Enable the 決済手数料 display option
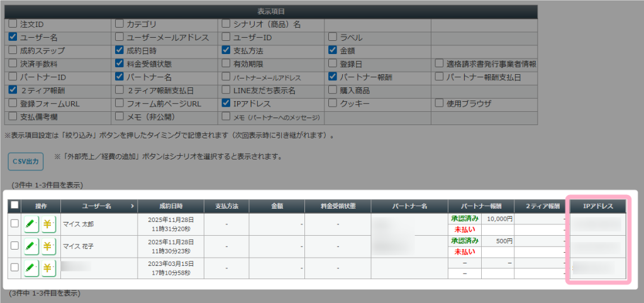 tap(13, 63)
